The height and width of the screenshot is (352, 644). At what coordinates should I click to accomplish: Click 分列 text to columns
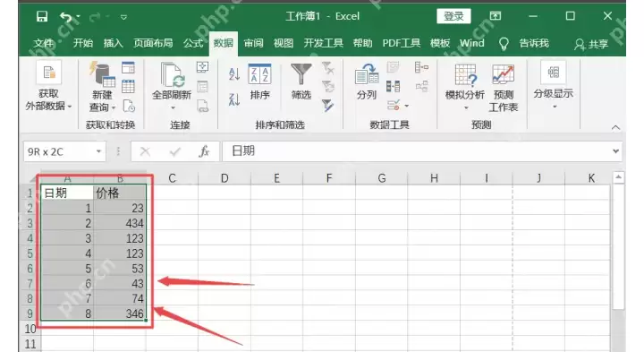367,82
